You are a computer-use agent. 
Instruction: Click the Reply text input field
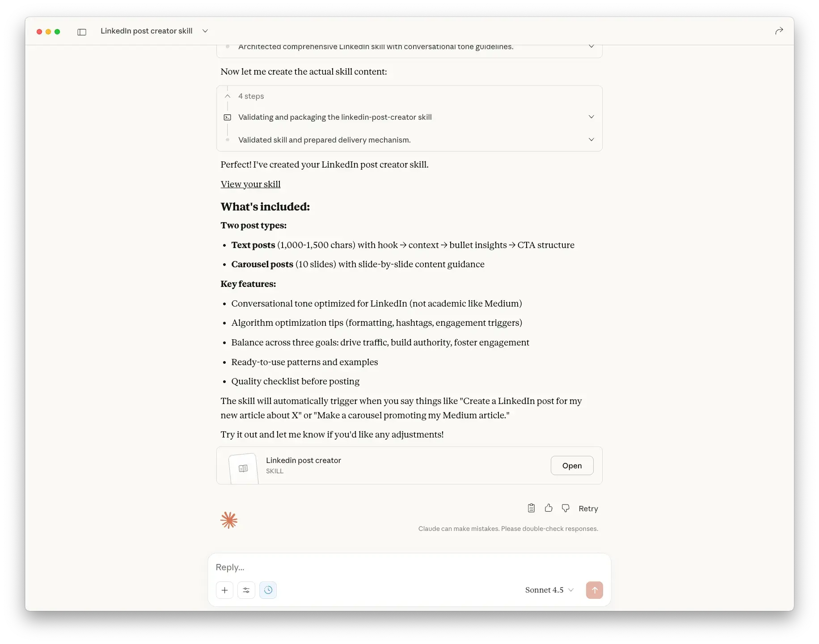click(x=409, y=567)
